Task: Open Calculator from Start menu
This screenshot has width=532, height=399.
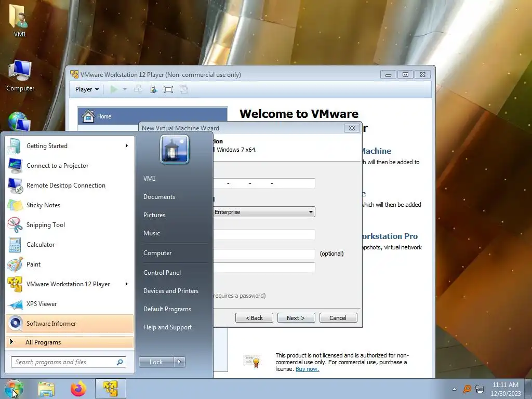Action: click(70, 244)
